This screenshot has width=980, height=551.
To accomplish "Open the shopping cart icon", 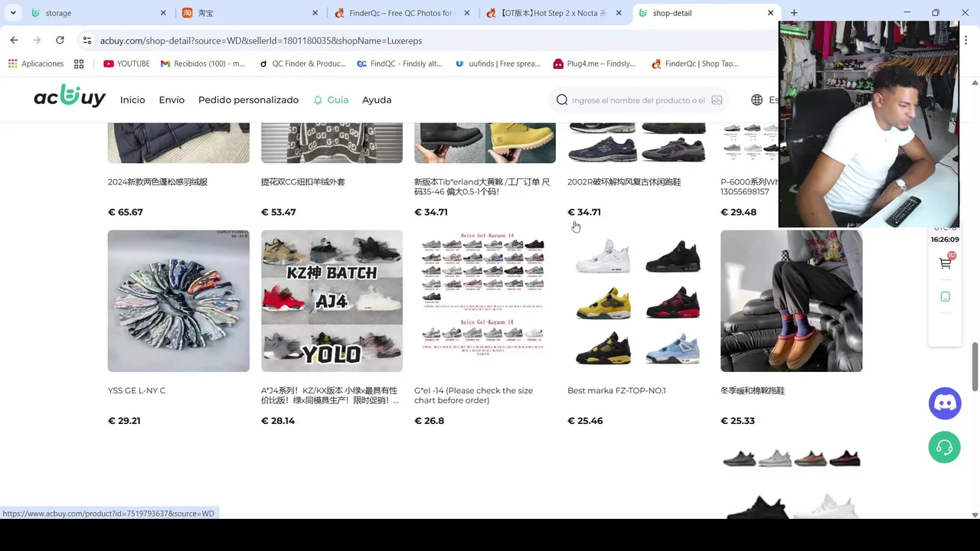I will 946,262.
